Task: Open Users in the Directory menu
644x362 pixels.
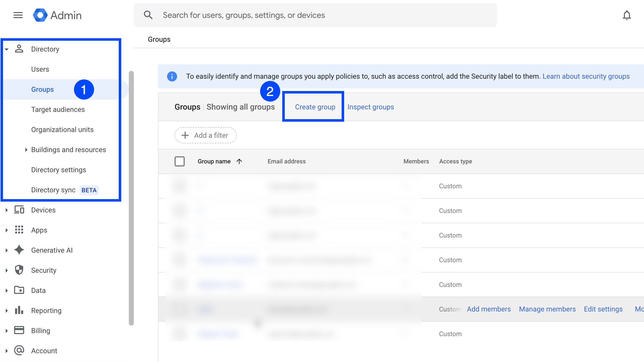Action: (40, 69)
